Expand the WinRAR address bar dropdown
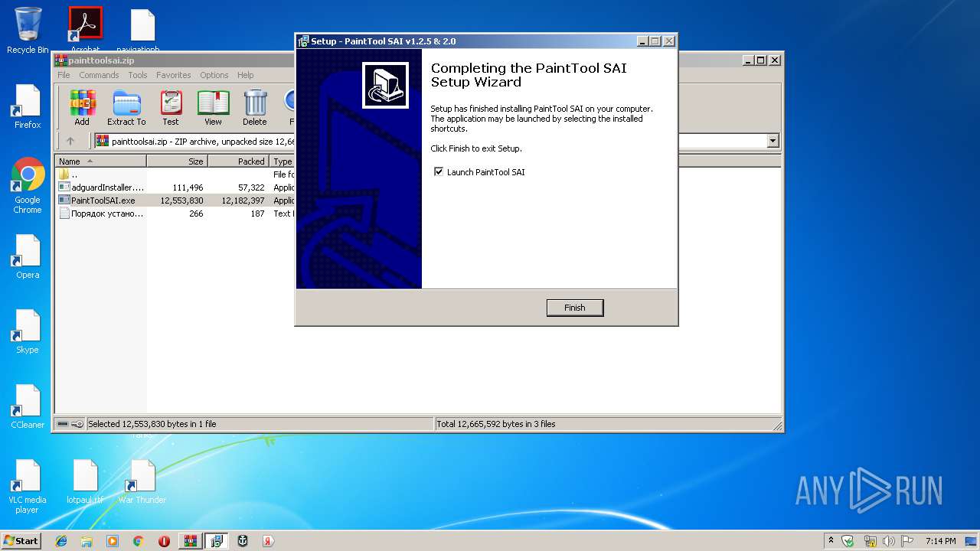The width and height of the screenshot is (980, 551). pyautogui.click(x=773, y=141)
